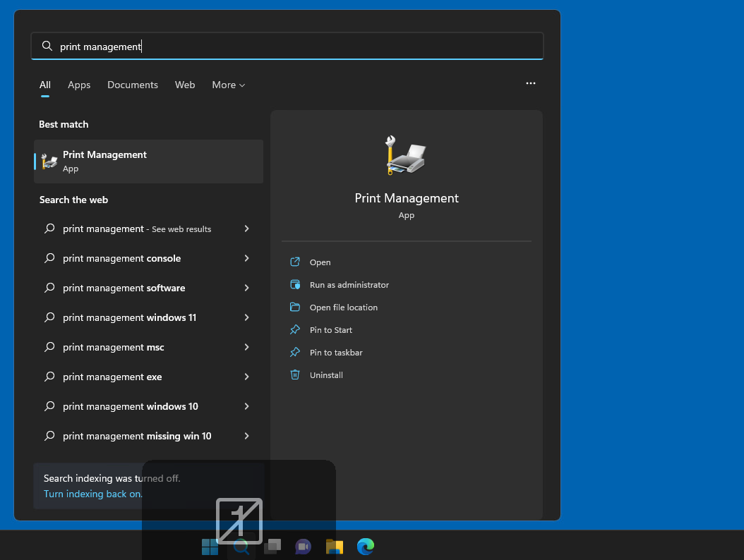
Task: Switch to the Web tab
Action: (185, 85)
